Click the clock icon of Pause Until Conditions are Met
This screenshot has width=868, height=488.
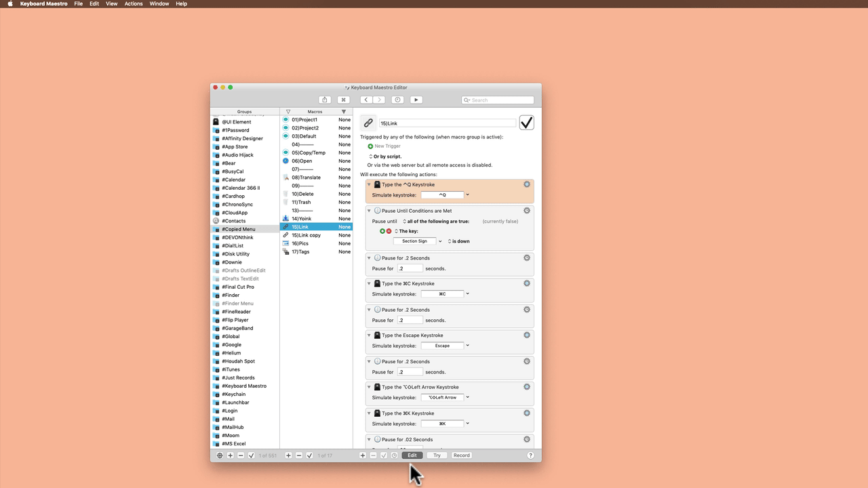[377, 211]
